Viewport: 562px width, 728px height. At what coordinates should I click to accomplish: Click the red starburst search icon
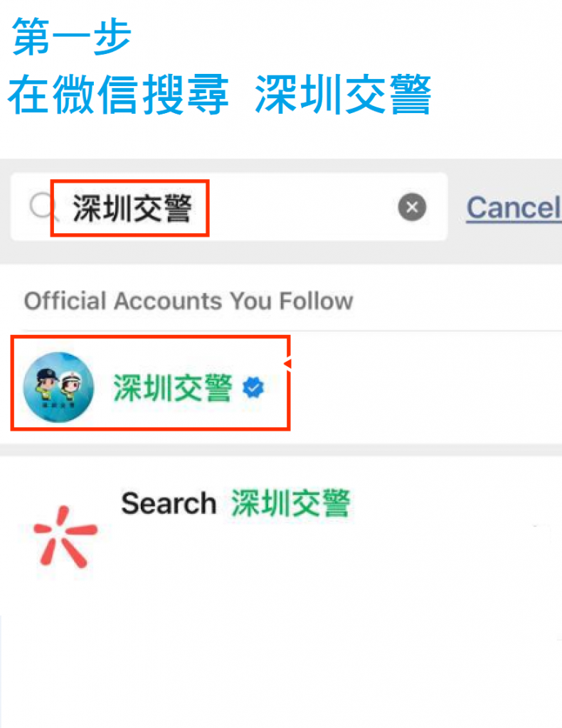(65, 537)
